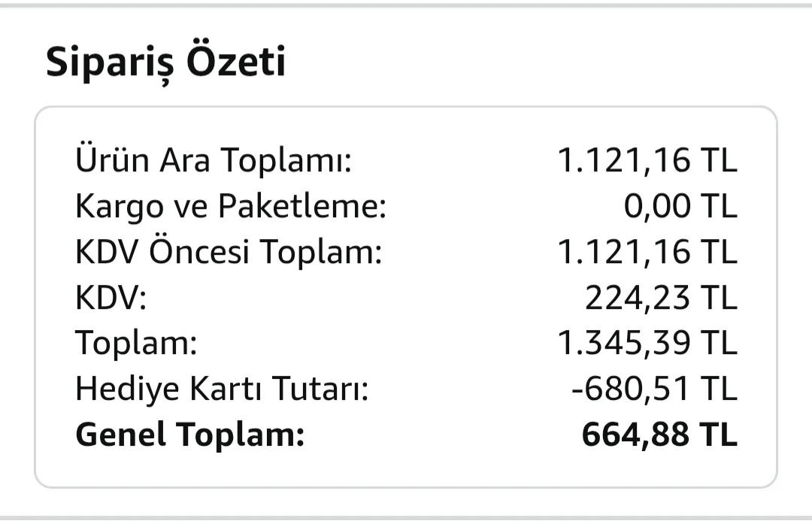Viewport: 812px width, 527px height.
Task: Click the KDV Öncesi Toplam amount value
Action: [647, 252]
